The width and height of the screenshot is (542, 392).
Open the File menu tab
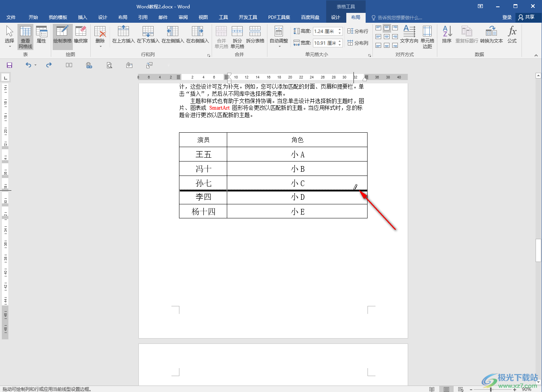pyautogui.click(x=11, y=17)
